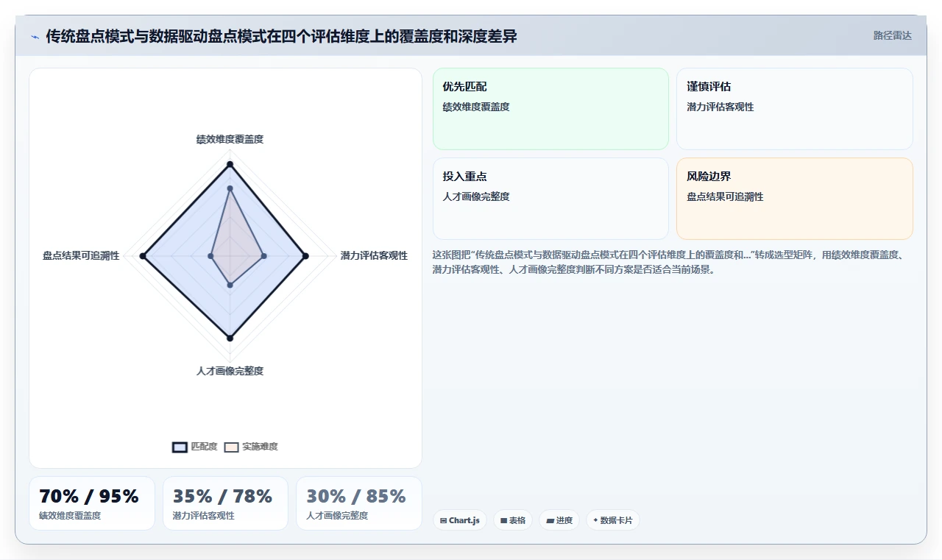Select the 表格 chip

coord(513,520)
